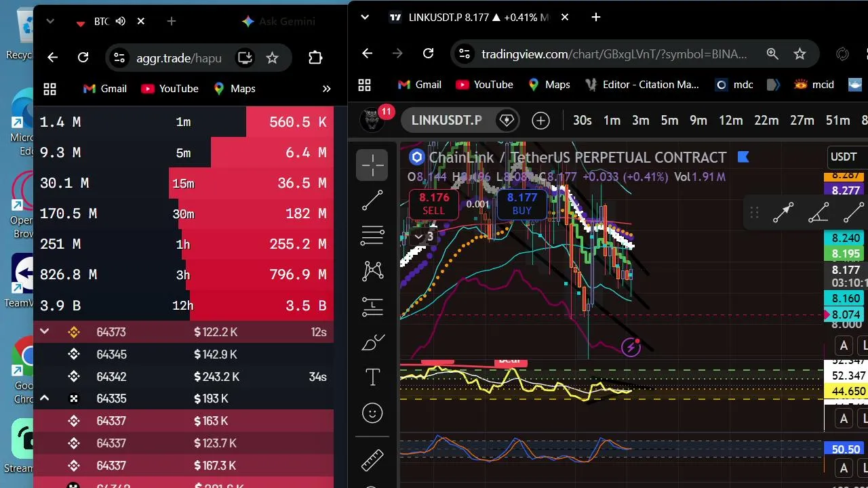Image resolution: width=868 pixels, height=488 pixels.
Task: Mute the BTC aggr.trade tab audio
Action: point(121,22)
